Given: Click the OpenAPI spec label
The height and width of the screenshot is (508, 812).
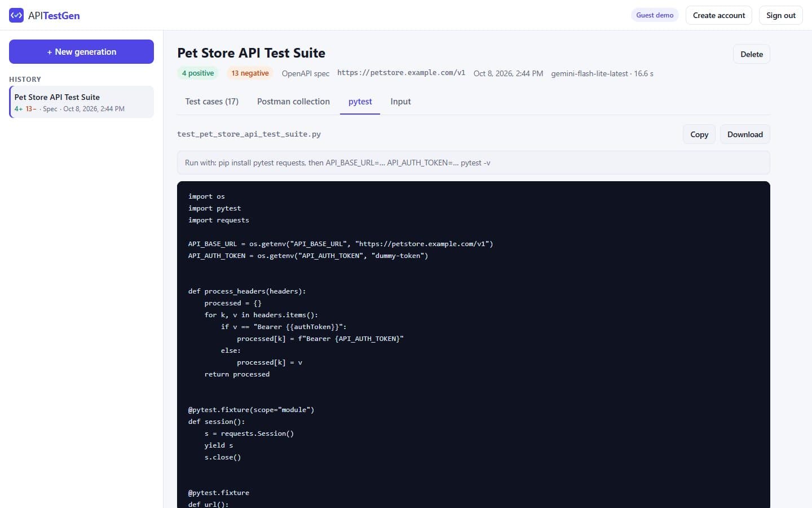Looking at the screenshot, I should click(x=306, y=73).
